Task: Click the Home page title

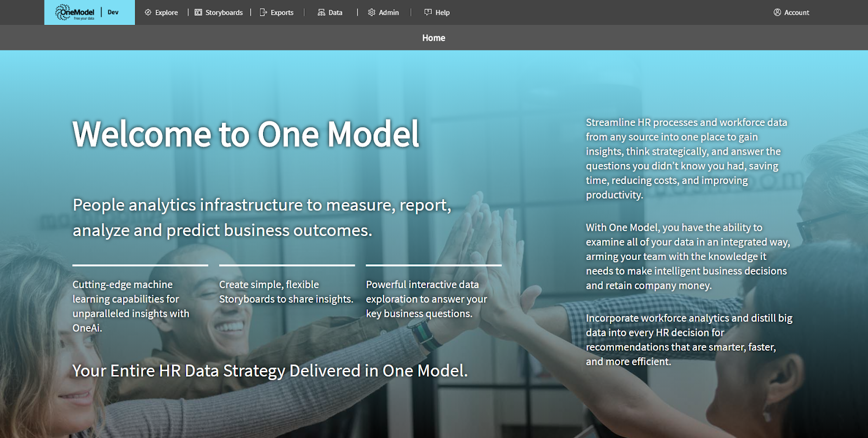Action: click(x=433, y=38)
